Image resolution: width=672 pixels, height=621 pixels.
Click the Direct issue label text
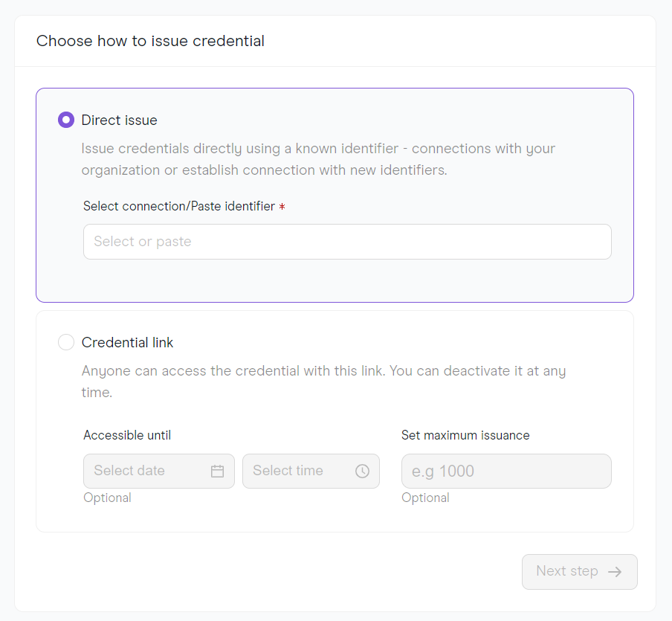pyautogui.click(x=119, y=120)
